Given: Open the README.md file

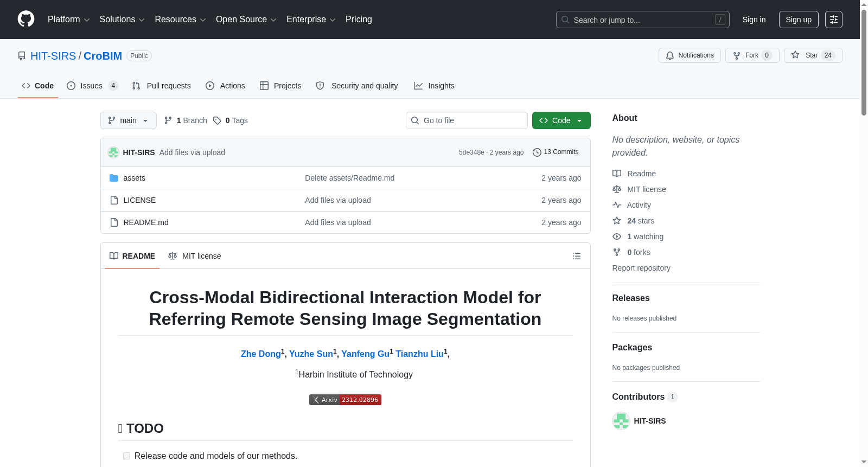Looking at the screenshot, I should coord(146,222).
